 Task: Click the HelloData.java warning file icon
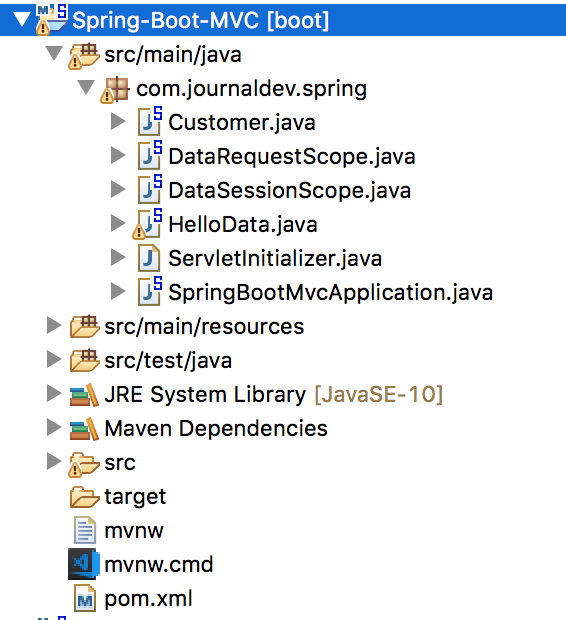[147, 224]
